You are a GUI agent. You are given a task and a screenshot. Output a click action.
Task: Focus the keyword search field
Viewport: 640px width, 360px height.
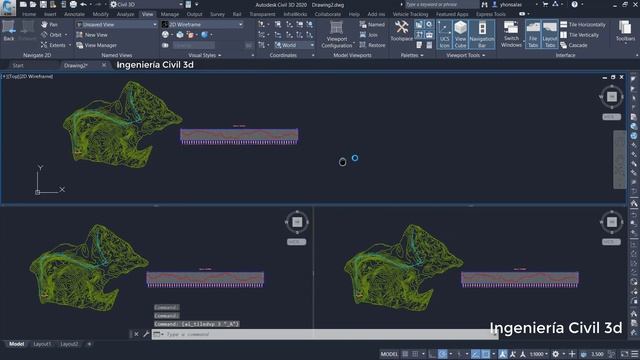click(x=442, y=4)
